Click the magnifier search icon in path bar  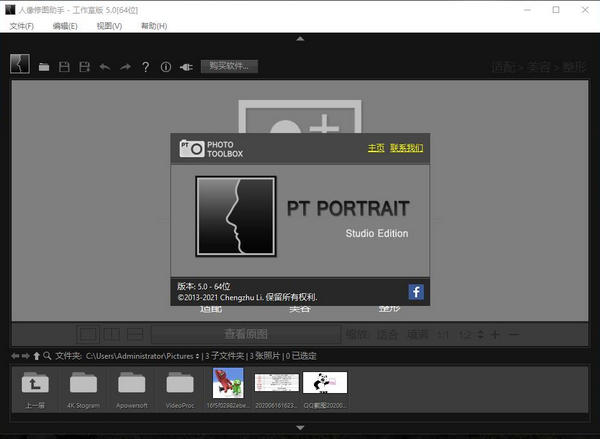pyautogui.click(x=47, y=356)
